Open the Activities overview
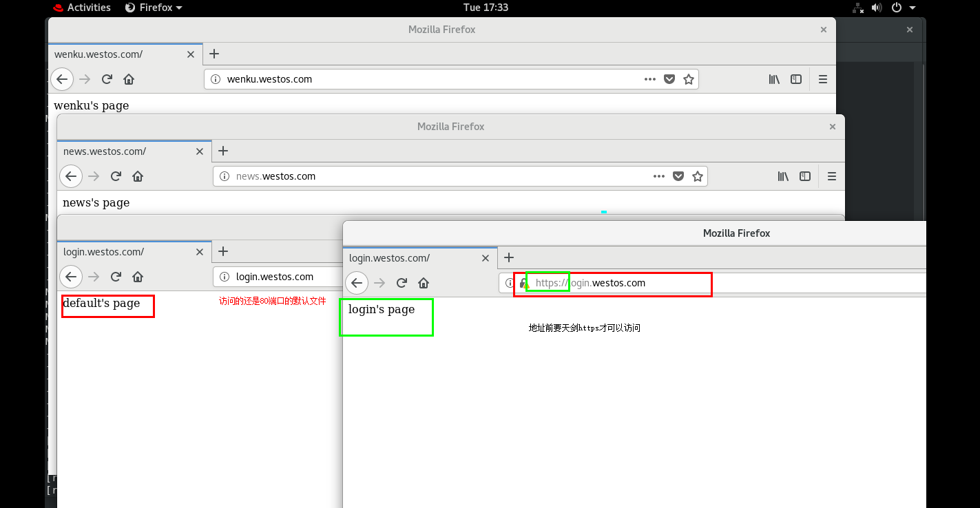980x508 pixels. [x=81, y=8]
